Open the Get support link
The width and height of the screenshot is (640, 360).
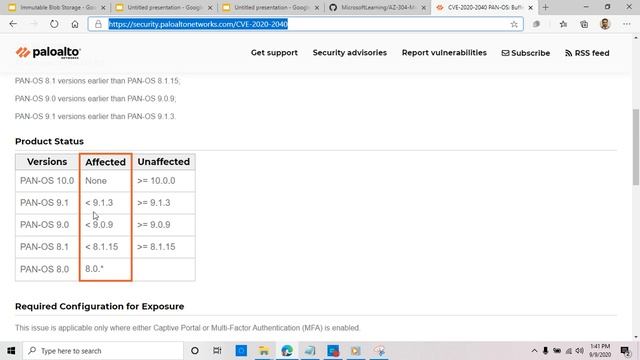[274, 53]
